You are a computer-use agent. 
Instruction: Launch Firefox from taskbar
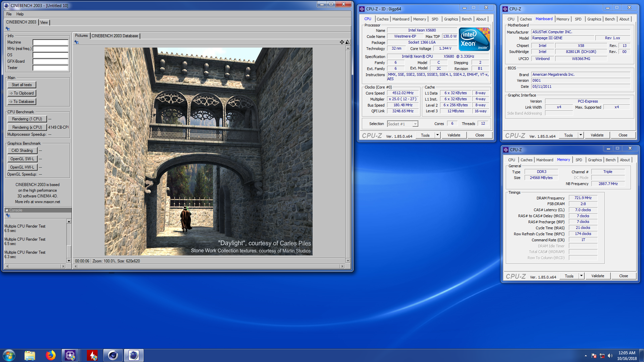coord(51,355)
